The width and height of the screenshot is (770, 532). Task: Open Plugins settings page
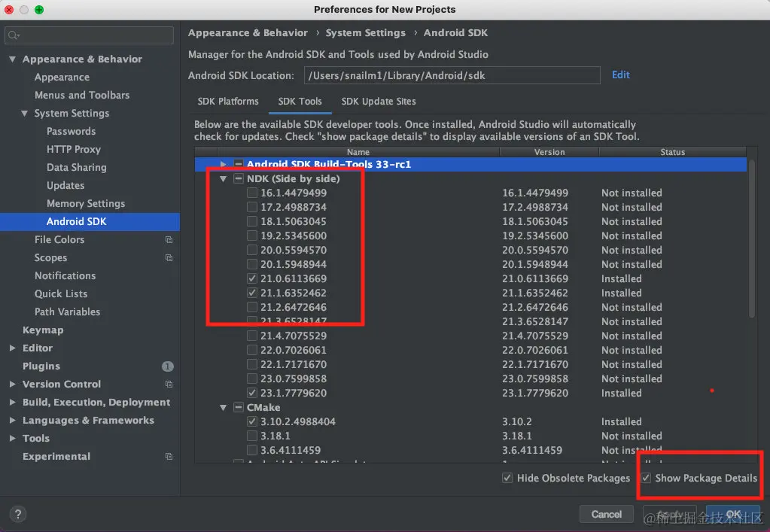[x=41, y=366]
